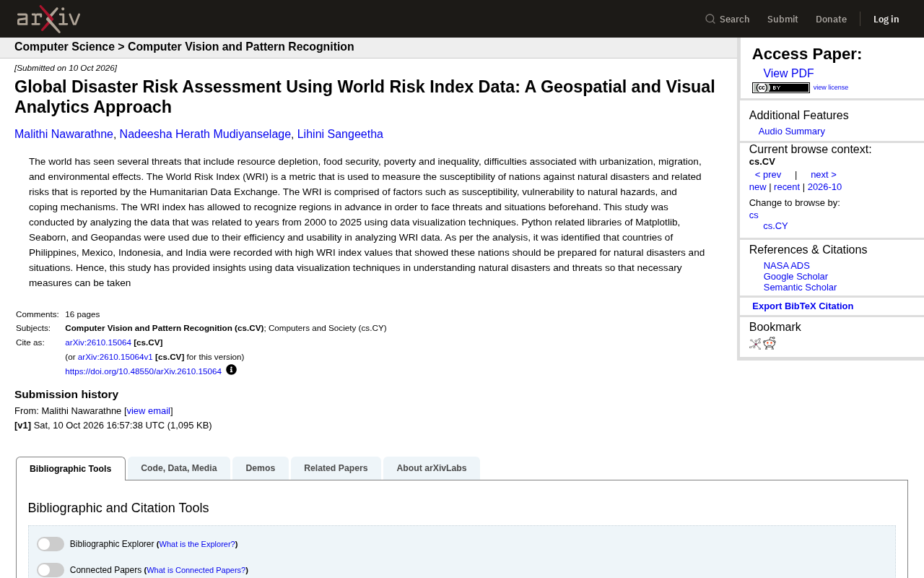Open author Nadeesha Herath Mudiyanselage's page

coord(205,134)
